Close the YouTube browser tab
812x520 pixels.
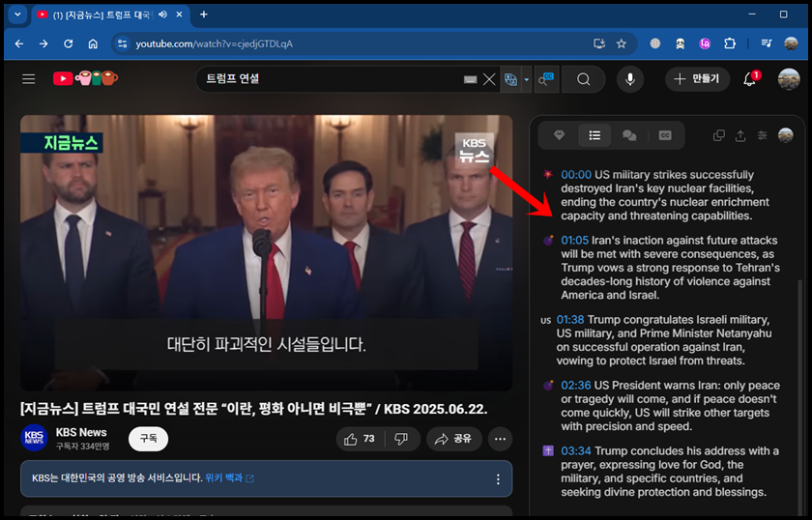coord(179,14)
